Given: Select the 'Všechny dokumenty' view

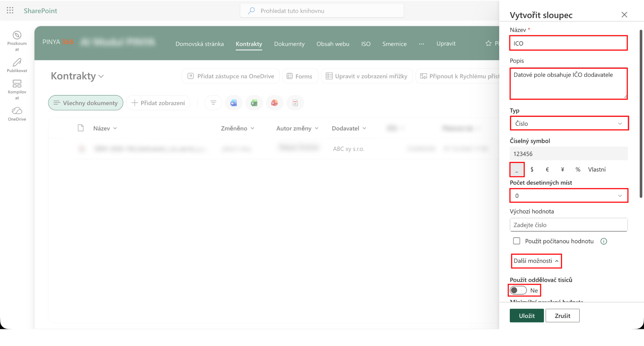Looking at the screenshot, I should click(x=86, y=103).
